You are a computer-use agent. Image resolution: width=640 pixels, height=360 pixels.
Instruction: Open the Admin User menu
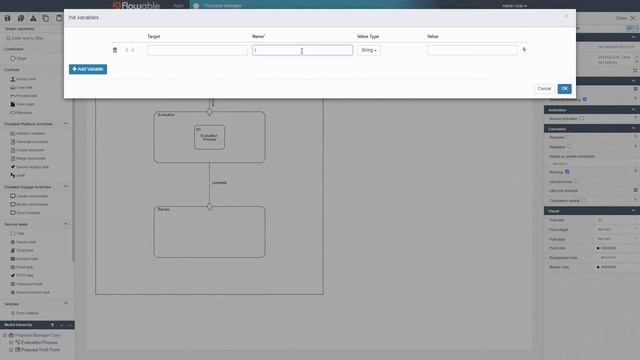514,6
